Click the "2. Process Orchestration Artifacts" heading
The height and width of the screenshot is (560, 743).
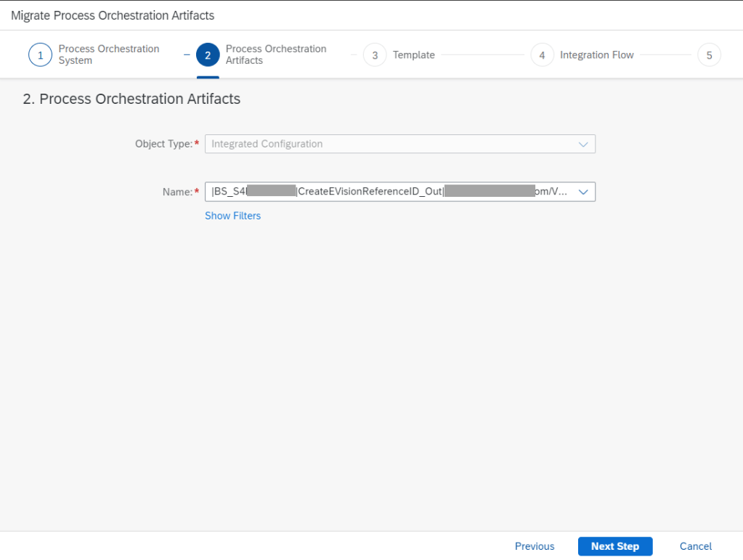click(x=131, y=100)
